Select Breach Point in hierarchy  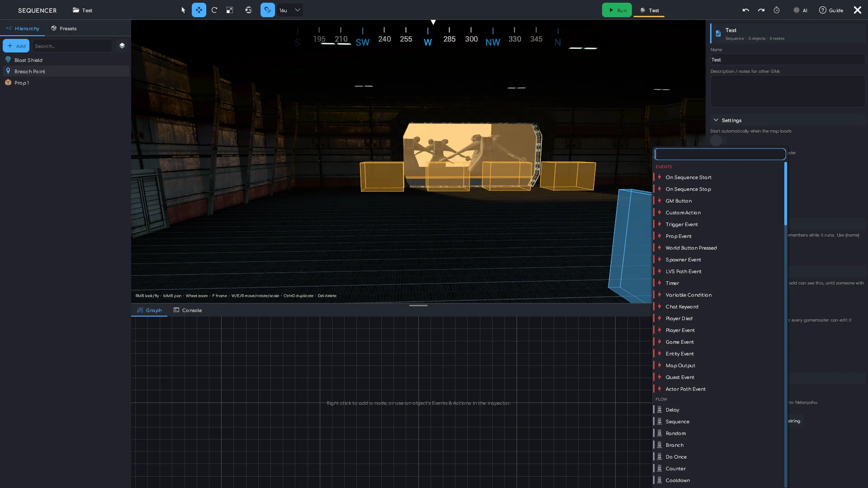(x=66, y=71)
